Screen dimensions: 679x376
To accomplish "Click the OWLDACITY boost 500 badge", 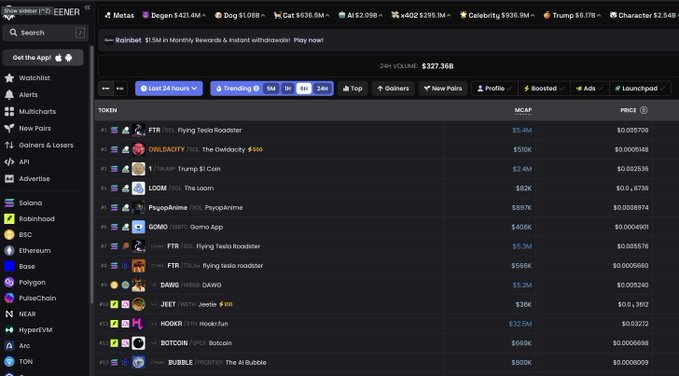I will tap(255, 149).
